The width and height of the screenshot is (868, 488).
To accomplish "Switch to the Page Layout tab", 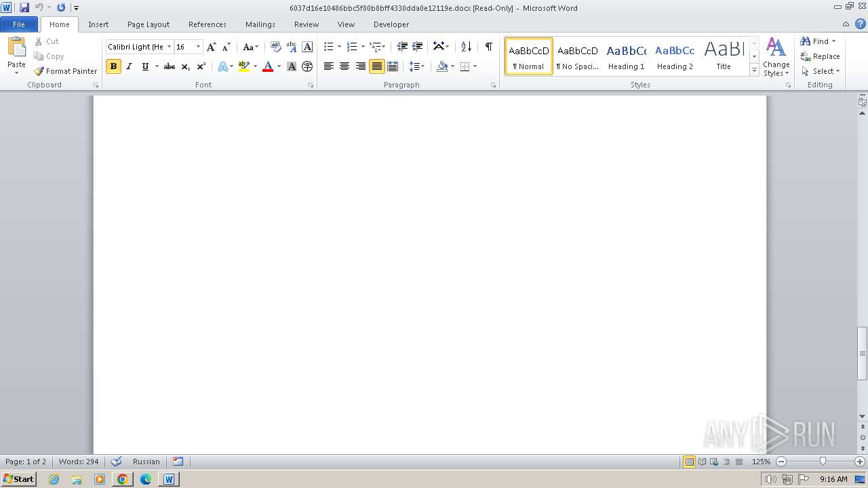I will tap(149, 24).
